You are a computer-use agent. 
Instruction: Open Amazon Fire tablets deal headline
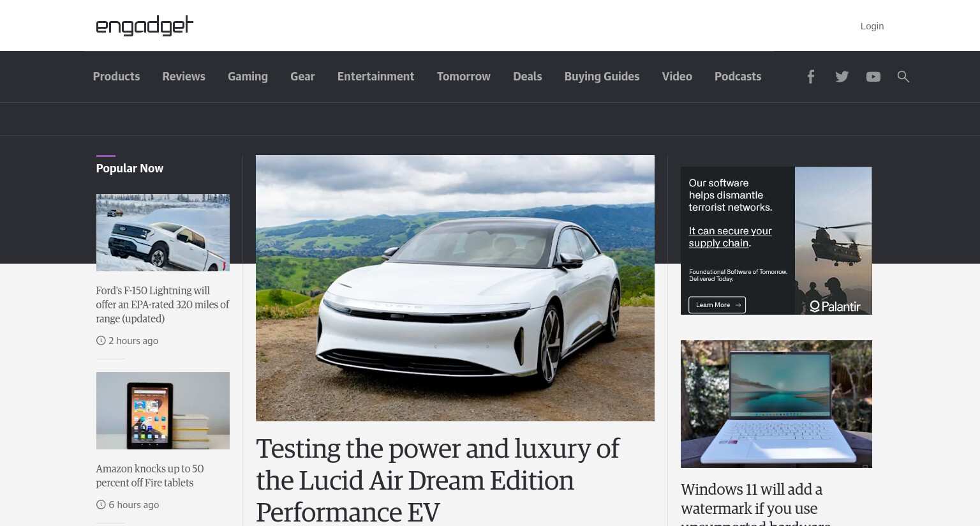(150, 476)
